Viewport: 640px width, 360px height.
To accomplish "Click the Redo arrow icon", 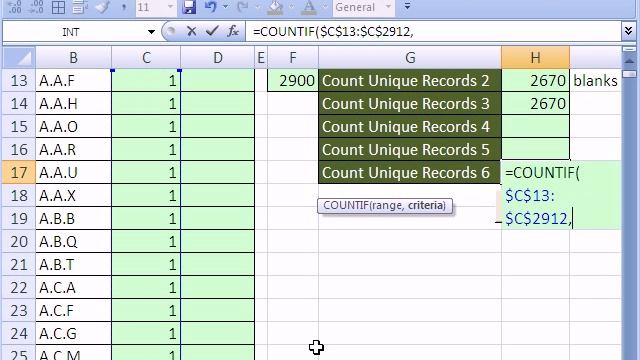I will click(x=242, y=7).
